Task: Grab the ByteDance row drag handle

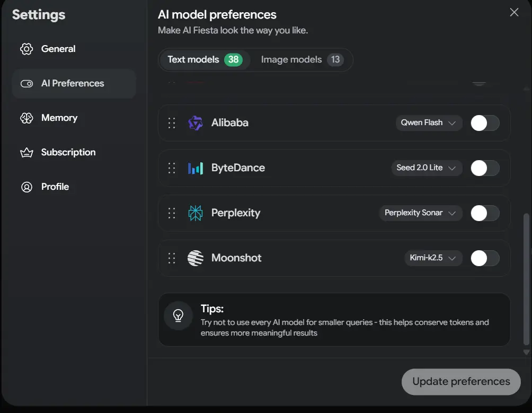Action: [172, 168]
